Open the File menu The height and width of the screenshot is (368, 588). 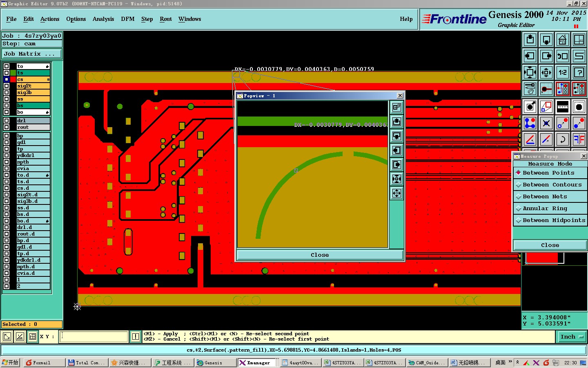pos(11,19)
